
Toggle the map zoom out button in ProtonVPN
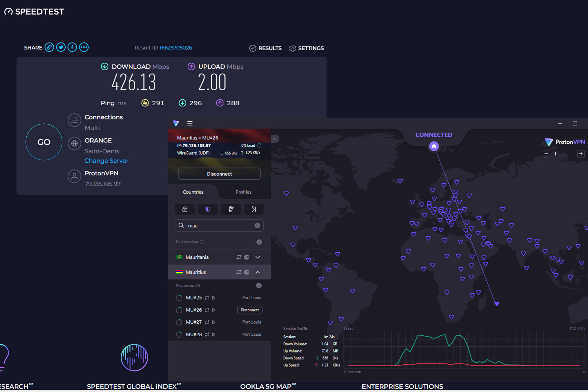[x=547, y=153]
